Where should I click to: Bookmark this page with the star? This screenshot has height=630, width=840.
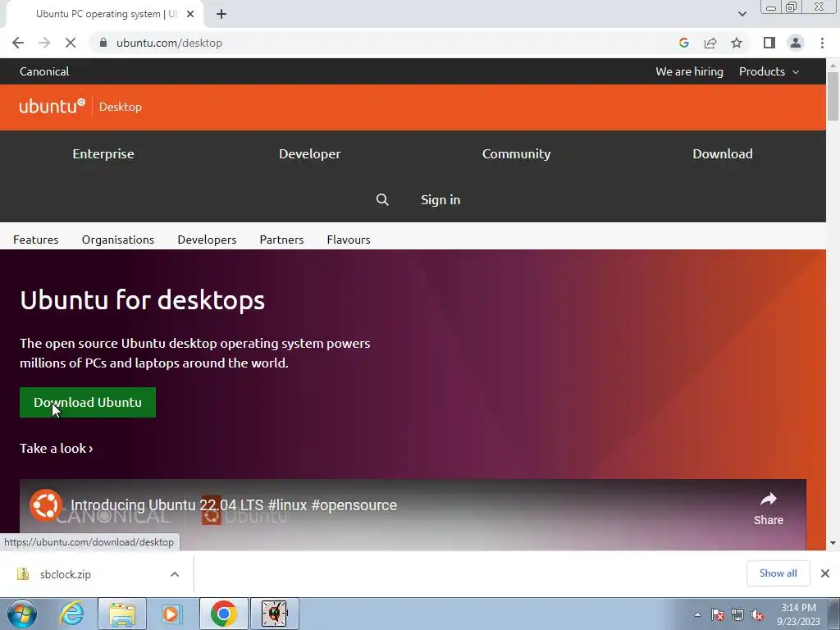click(737, 43)
